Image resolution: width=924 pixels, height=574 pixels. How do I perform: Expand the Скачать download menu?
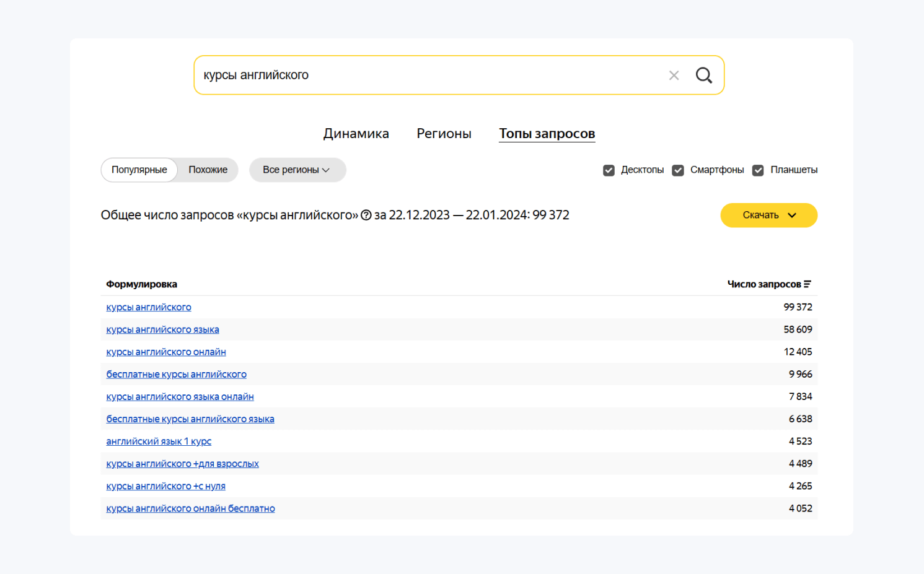pos(768,215)
